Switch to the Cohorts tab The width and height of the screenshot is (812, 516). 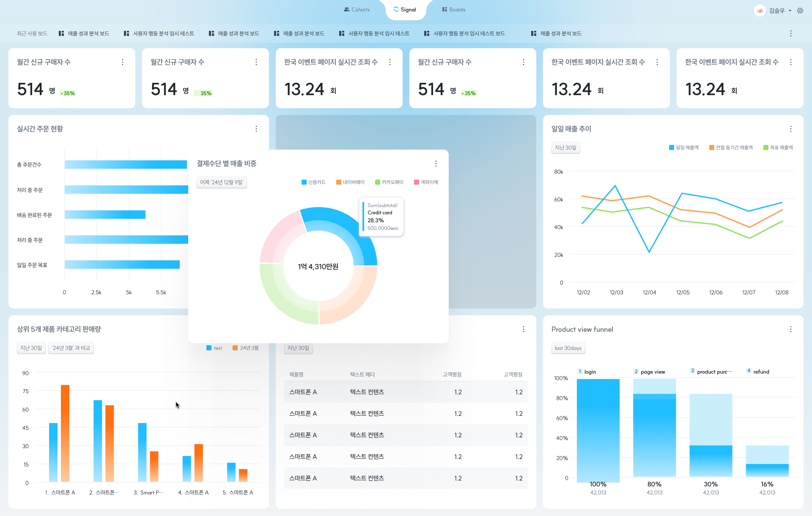(x=357, y=9)
